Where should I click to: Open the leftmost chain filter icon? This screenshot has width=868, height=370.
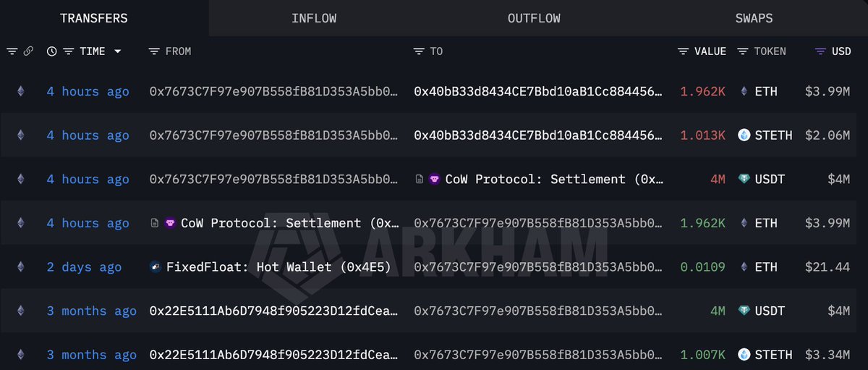(x=12, y=51)
